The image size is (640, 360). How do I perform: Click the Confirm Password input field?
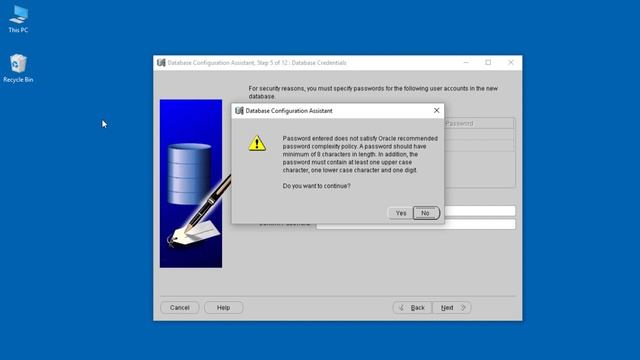[416, 225]
